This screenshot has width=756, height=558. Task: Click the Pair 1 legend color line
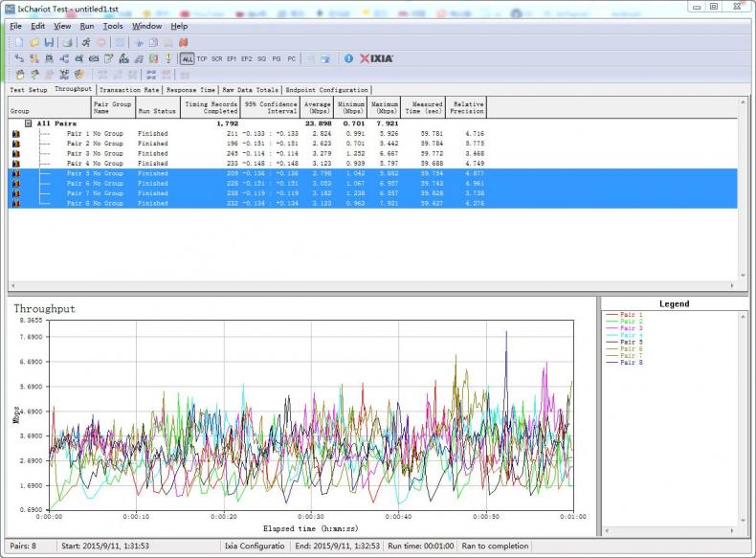point(611,315)
